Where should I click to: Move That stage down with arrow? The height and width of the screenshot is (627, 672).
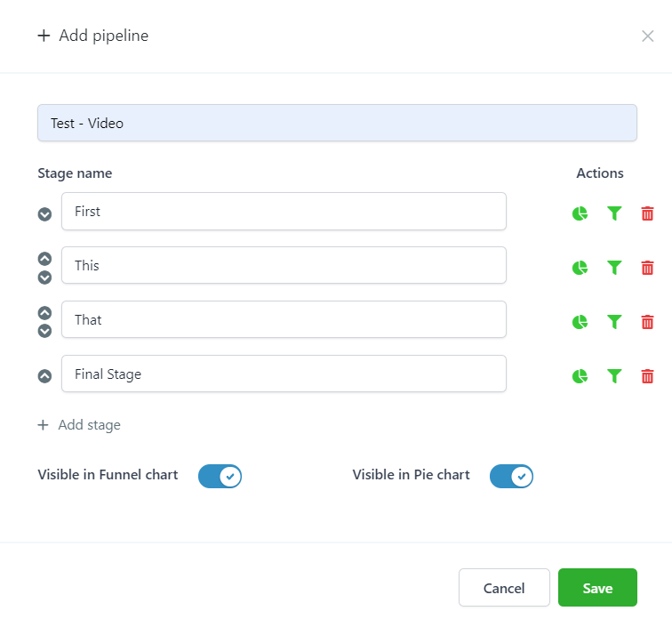tap(44, 331)
